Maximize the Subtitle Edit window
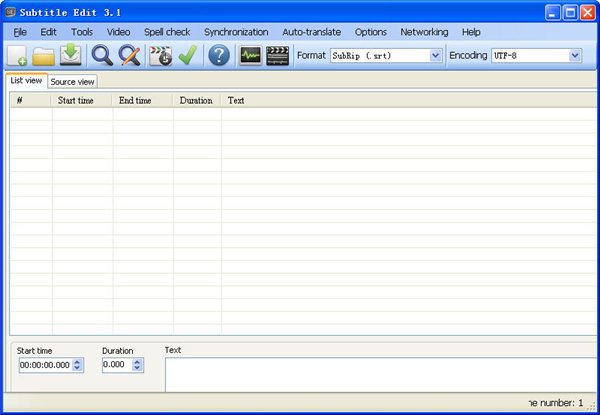The width and height of the screenshot is (600, 415). point(570,13)
